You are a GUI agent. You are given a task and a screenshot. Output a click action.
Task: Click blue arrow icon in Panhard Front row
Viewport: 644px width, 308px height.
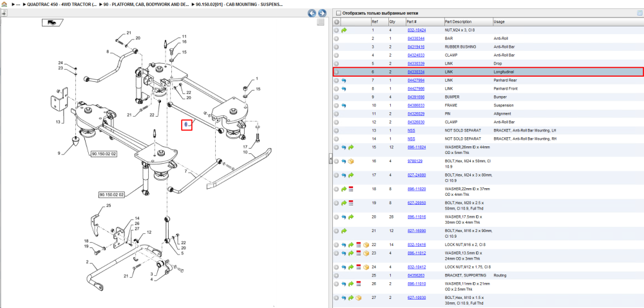[344, 89]
